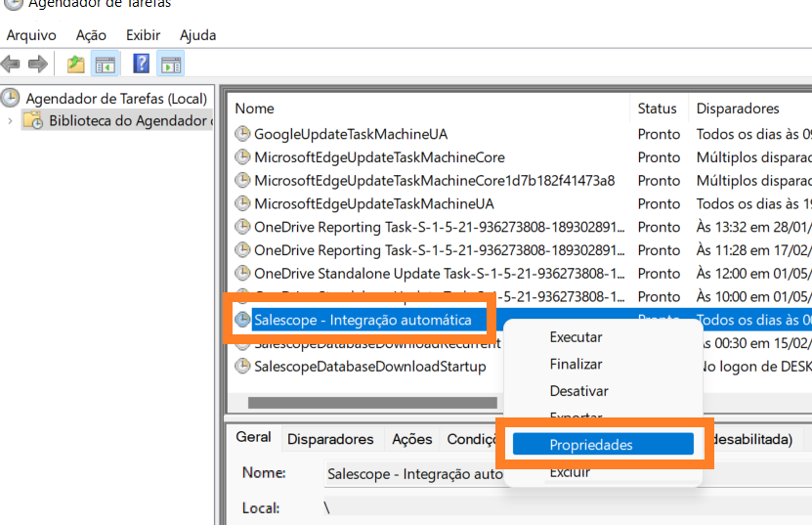Click the Forward arrow toolbar icon

38,65
